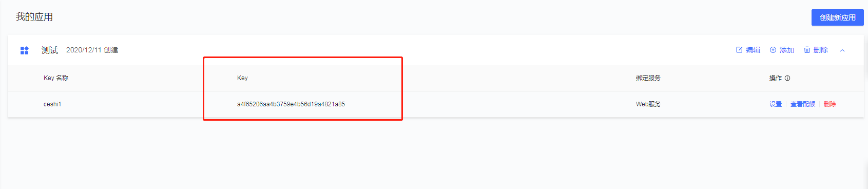Collapse the 测试 app with the chevron
The image size is (868, 189).
[x=842, y=50]
